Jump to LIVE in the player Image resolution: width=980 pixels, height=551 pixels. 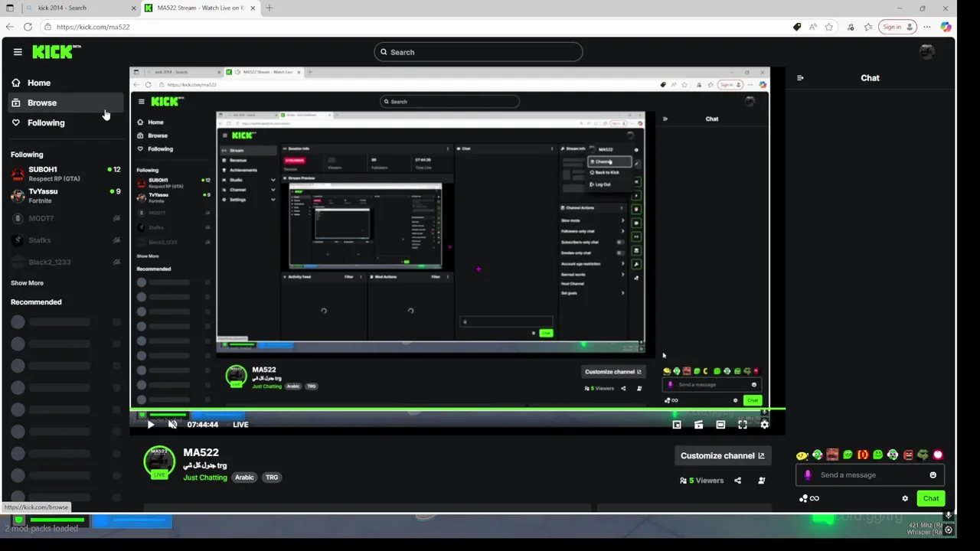[x=240, y=425]
